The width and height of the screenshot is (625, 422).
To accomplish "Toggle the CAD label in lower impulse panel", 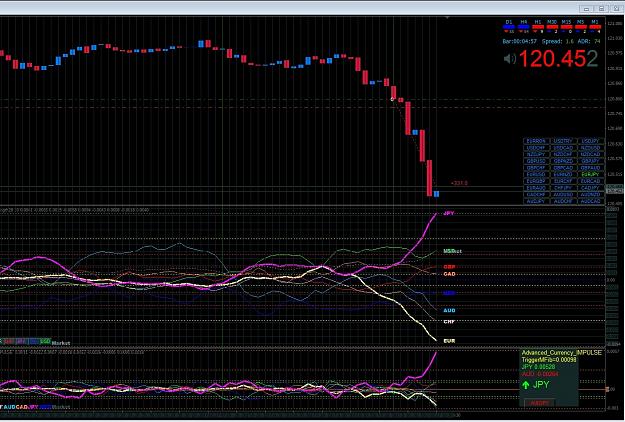I will 22,407.
